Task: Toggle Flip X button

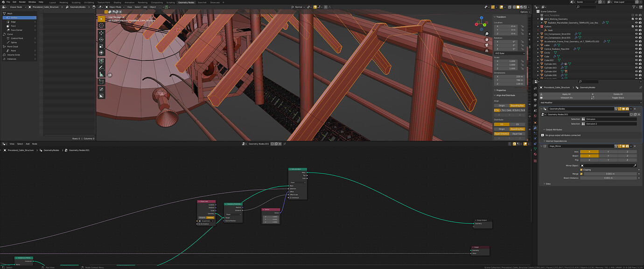Action: pos(589,160)
